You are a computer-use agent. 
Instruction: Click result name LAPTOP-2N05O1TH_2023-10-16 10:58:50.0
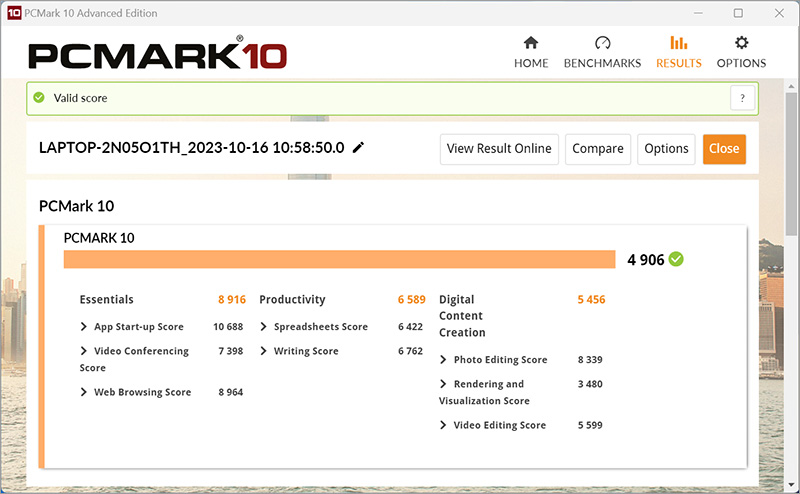pos(191,148)
